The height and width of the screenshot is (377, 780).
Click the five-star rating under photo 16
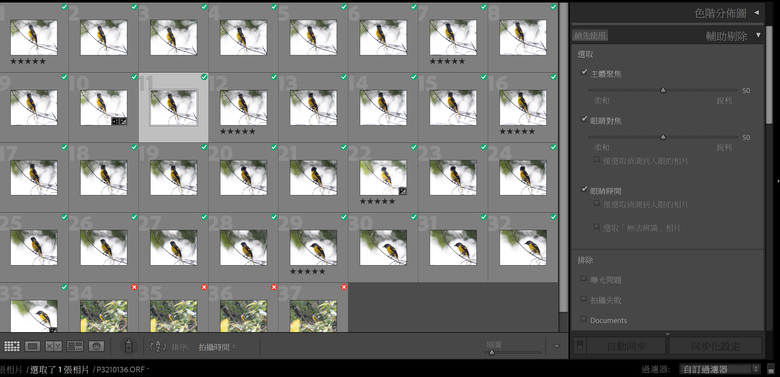pyautogui.click(x=517, y=132)
